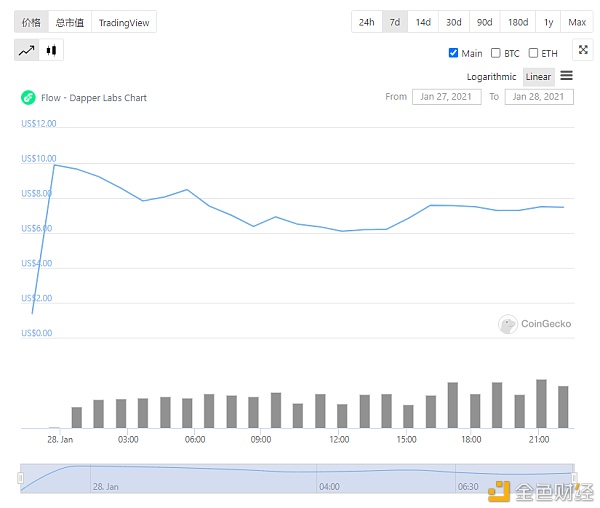Screen dimensions: 600x508
Task: Click the fullscreen expand icon
Action: point(582,50)
